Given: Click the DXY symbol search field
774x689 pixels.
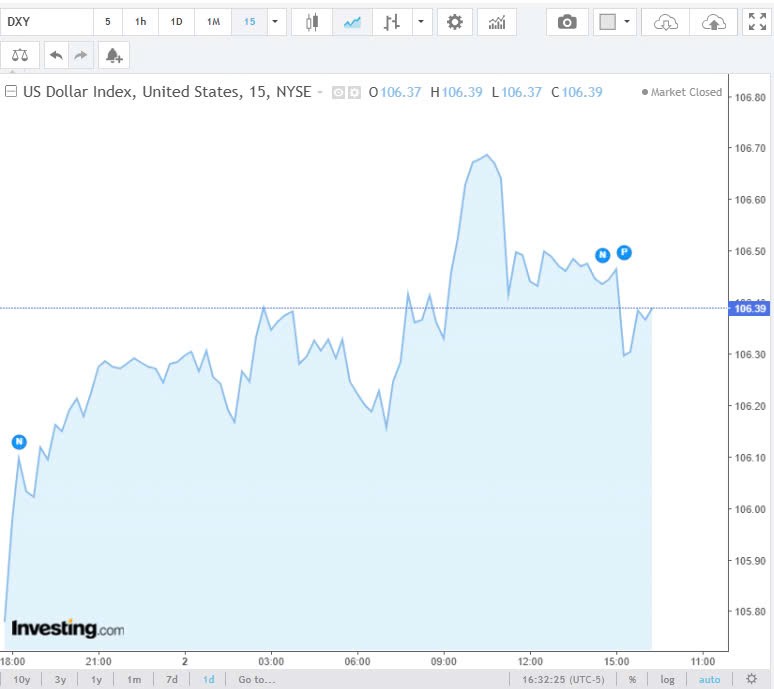Looking at the screenshot, I should tap(47, 22).
